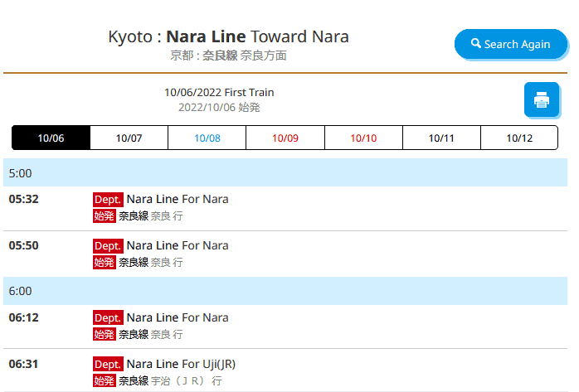Select the 10/06 date tab
Screen dimensions: 579x392
click(x=51, y=138)
